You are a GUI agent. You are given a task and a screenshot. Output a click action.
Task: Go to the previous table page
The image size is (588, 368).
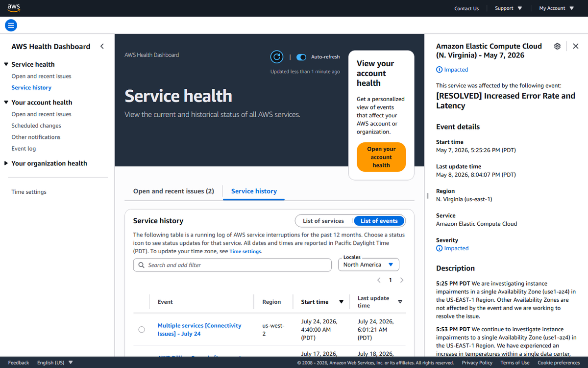click(x=379, y=280)
